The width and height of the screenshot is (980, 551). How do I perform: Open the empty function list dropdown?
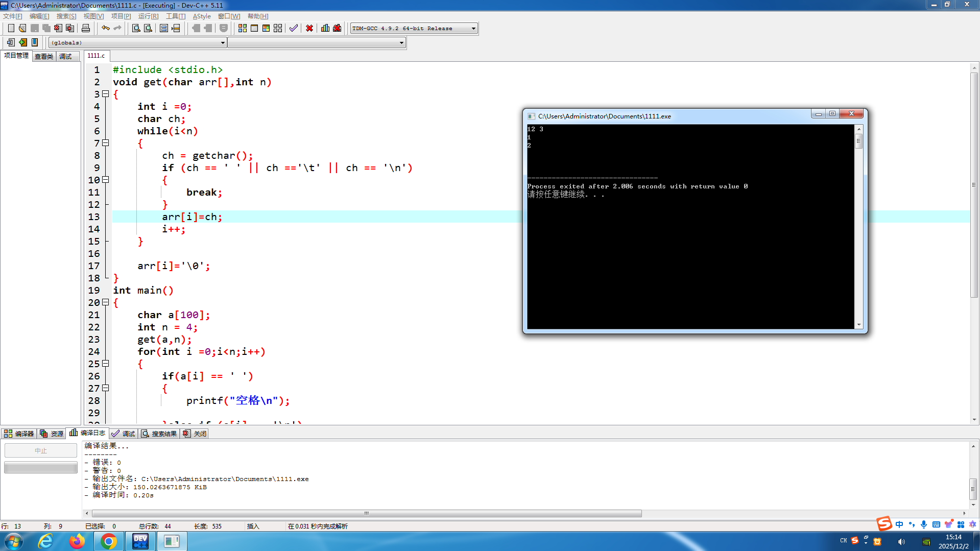(x=317, y=42)
